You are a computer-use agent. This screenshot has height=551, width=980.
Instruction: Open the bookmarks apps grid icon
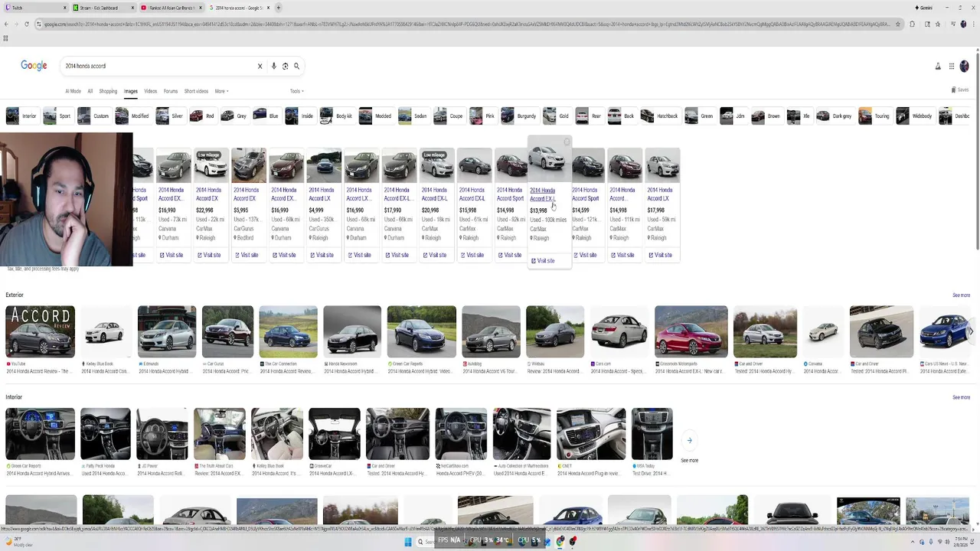(5, 37)
